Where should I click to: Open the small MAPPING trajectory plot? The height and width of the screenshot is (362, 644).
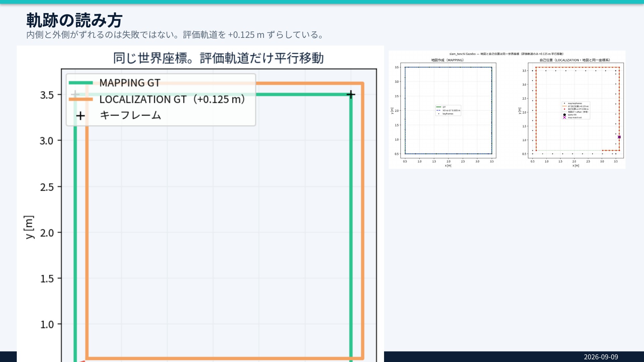coord(448,111)
